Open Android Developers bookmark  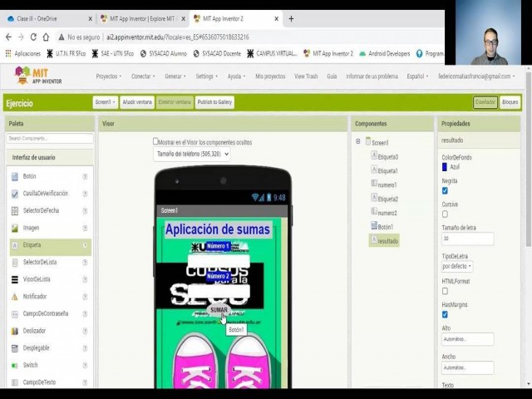click(384, 53)
